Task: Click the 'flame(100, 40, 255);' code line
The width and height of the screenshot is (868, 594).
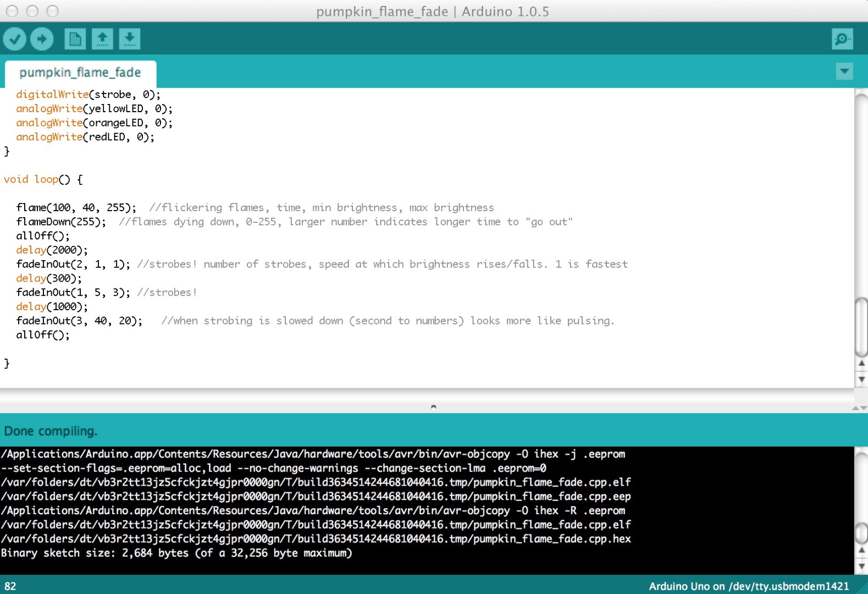Action: click(76, 207)
